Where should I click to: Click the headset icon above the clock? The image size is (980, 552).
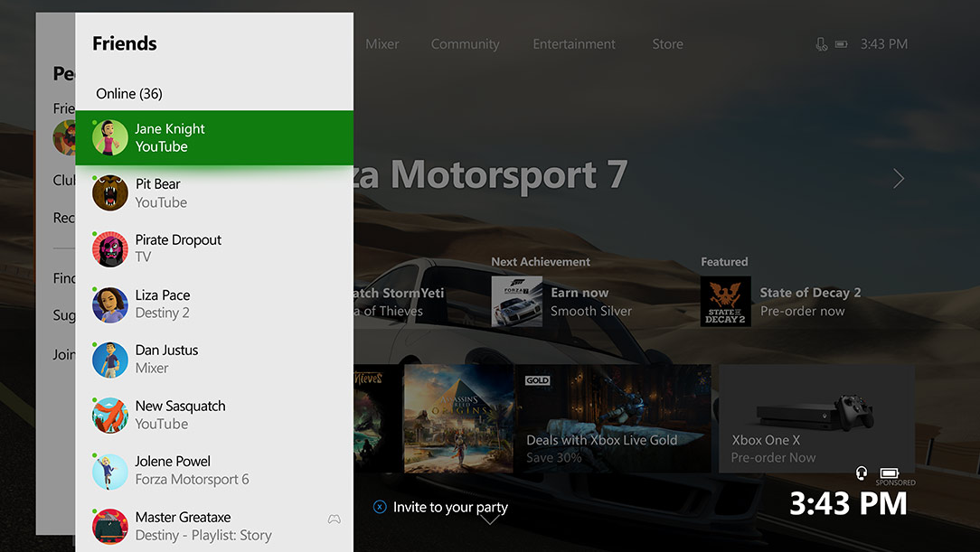pyautogui.click(x=861, y=472)
